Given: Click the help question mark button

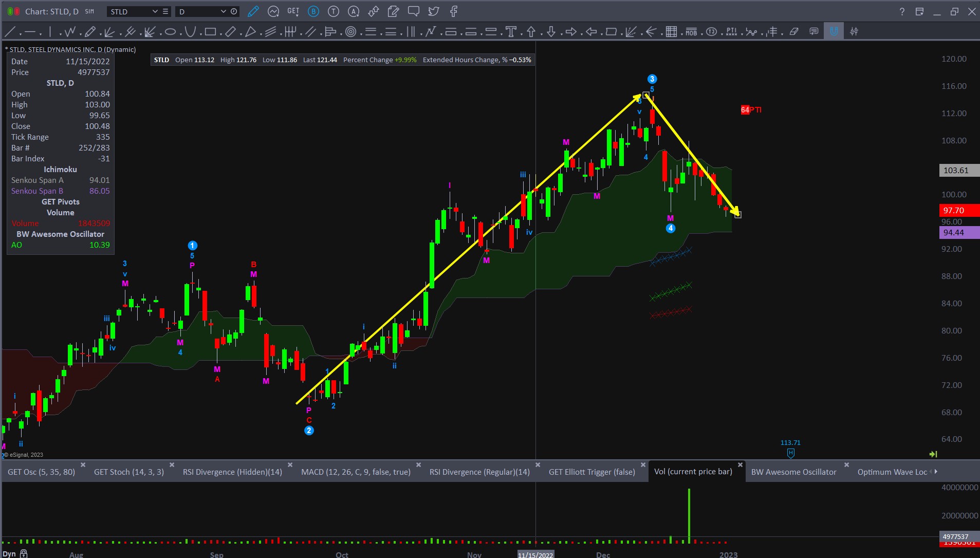Looking at the screenshot, I should [902, 11].
